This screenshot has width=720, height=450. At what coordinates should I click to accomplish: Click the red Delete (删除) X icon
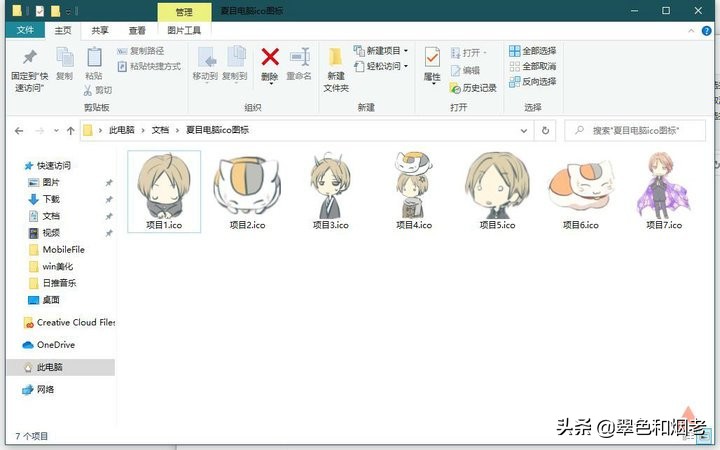pos(270,57)
